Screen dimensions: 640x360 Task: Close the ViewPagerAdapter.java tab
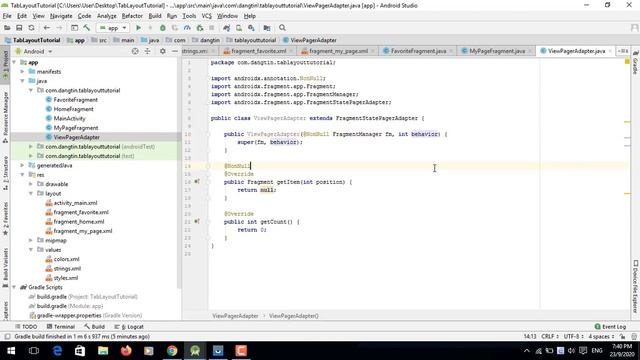tap(610, 51)
